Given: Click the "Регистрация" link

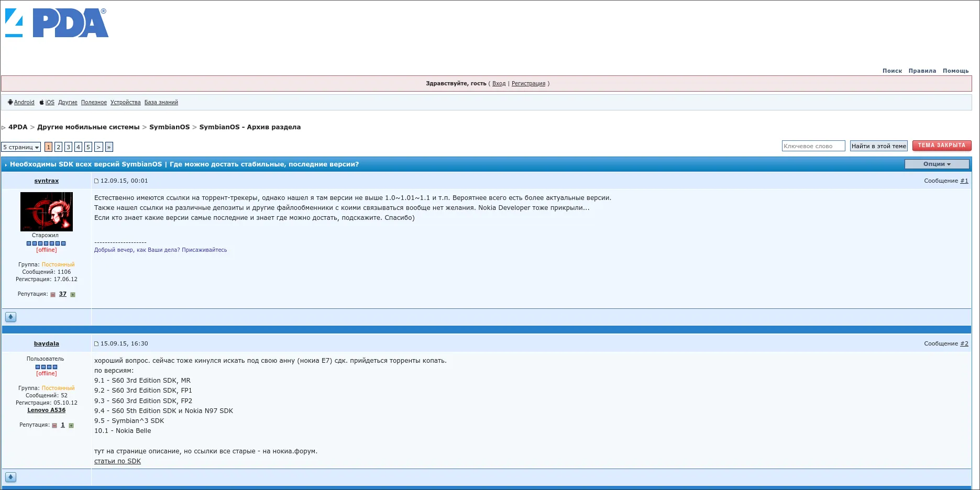Looking at the screenshot, I should click(528, 84).
